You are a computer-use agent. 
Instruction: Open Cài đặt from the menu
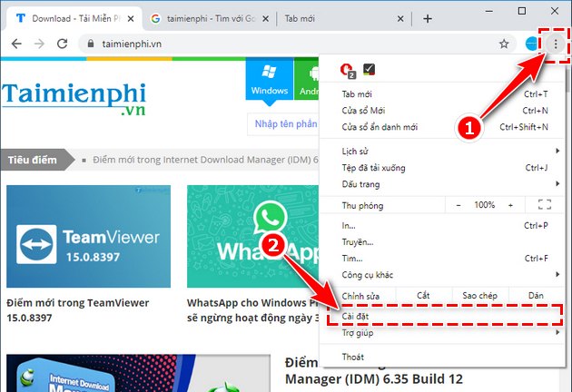click(x=444, y=316)
